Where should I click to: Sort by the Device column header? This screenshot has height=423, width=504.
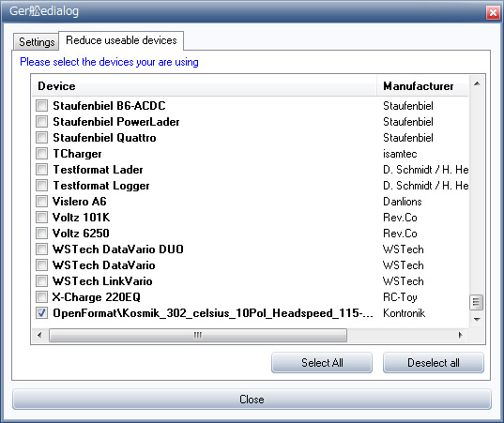coord(204,86)
